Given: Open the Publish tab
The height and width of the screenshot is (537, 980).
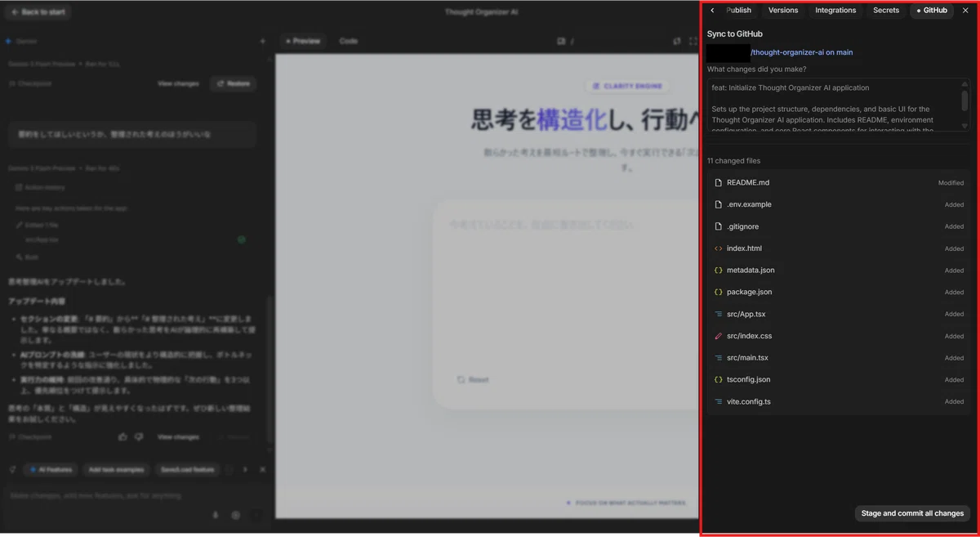Looking at the screenshot, I should 738,11.
